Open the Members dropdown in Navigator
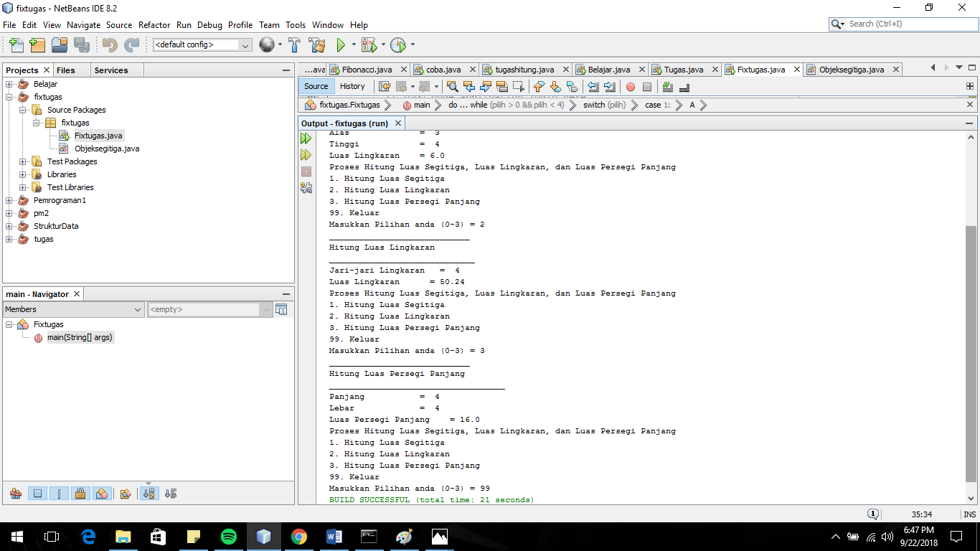This screenshot has height=551, width=980. point(136,309)
